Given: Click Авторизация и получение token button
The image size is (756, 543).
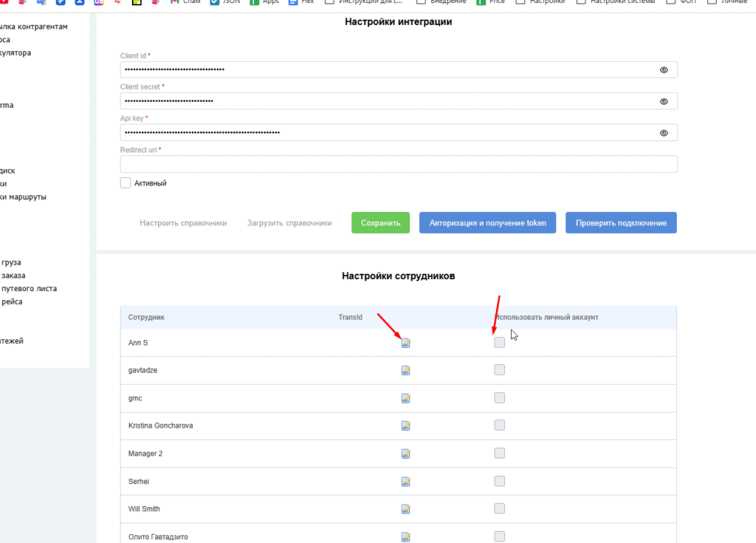Looking at the screenshot, I should tap(487, 223).
